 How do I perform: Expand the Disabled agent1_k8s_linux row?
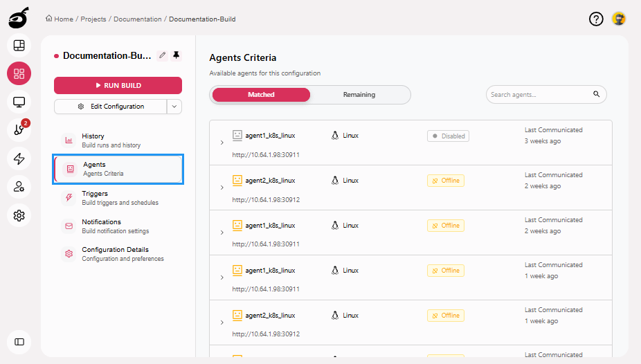coord(222,143)
